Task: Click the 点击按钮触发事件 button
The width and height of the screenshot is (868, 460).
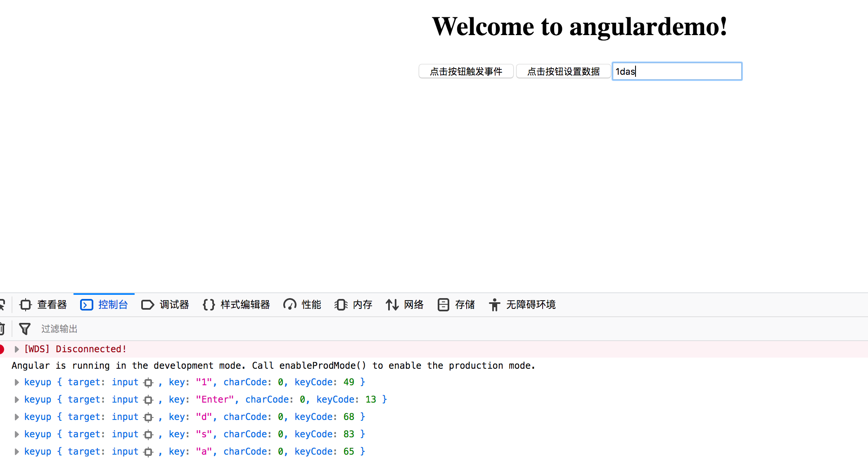Action: pyautogui.click(x=466, y=71)
